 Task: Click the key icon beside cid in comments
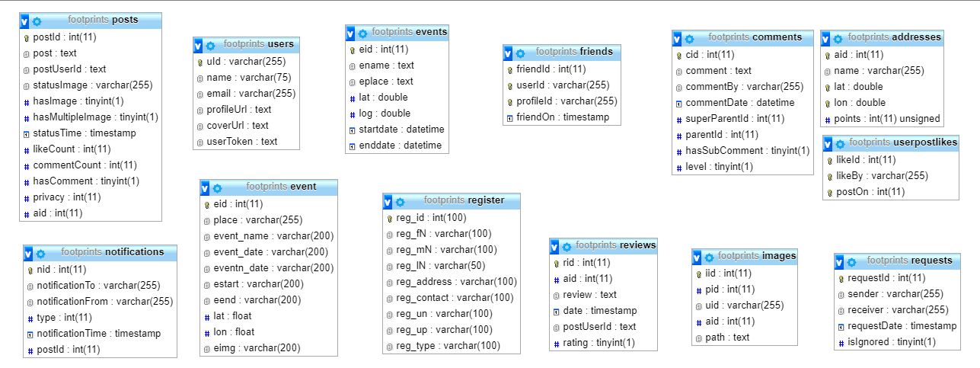[x=679, y=55]
